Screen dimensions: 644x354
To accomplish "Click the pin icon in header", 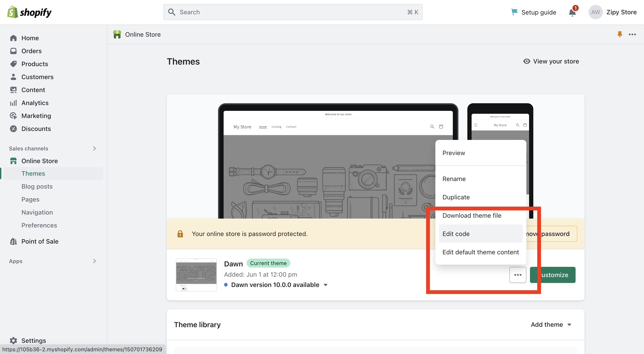I will click(619, 34).
